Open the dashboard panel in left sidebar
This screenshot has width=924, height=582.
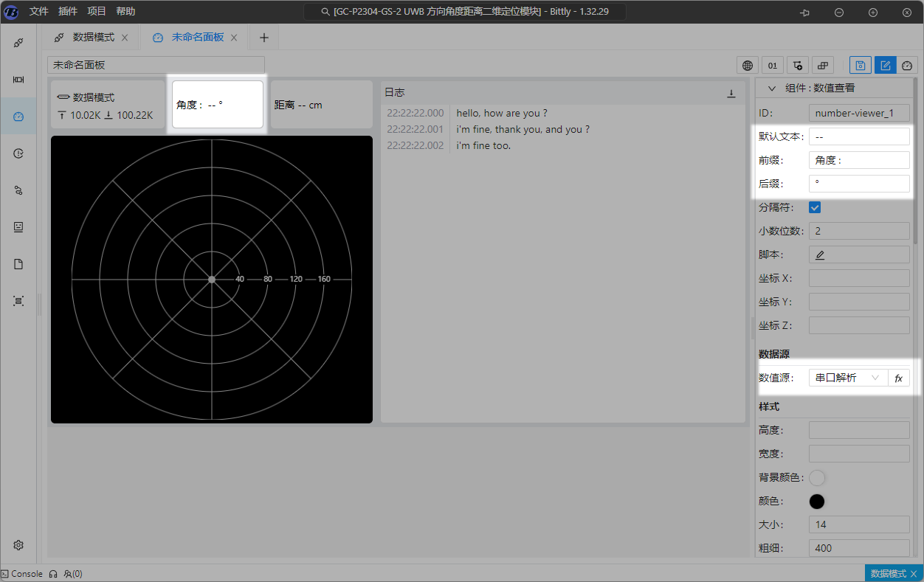[x=18, y=117]
